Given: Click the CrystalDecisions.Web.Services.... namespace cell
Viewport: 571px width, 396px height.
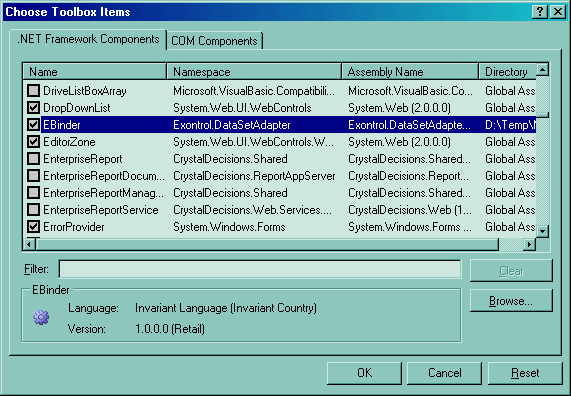Looking at the screenshot, I should [252, 210].
